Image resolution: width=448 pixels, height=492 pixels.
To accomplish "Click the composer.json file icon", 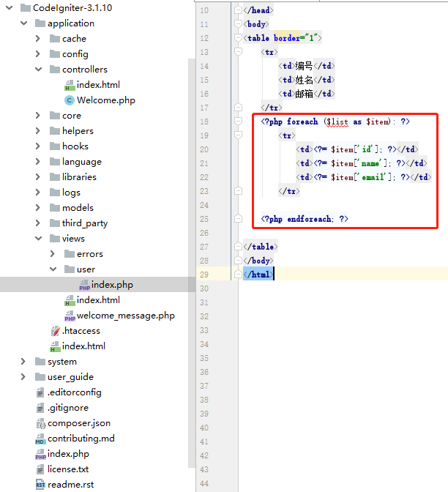I will point(41,423).
